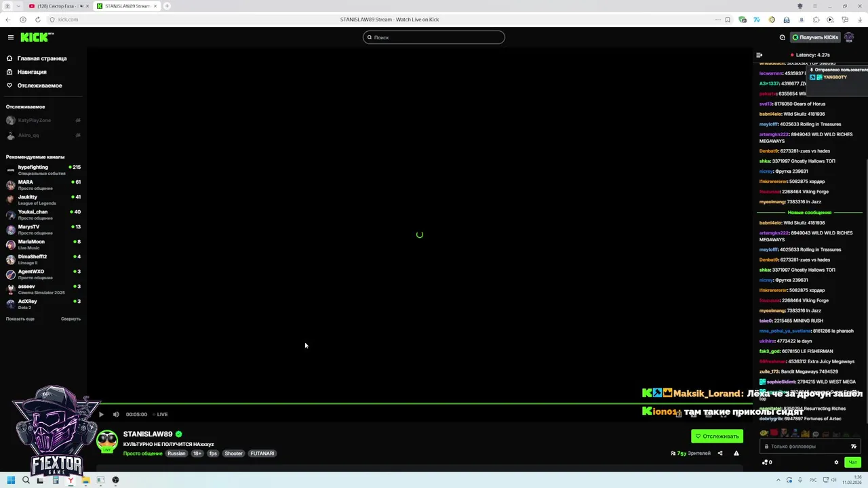868x488 pixels.
Task: Open recommended channel DimaSheff12
Action: click(43, 259)
